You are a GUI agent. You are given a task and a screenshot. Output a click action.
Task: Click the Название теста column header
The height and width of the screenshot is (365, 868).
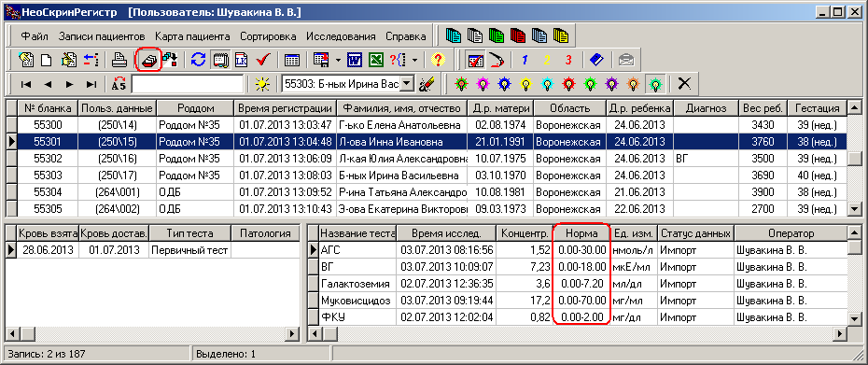[357, 233]
